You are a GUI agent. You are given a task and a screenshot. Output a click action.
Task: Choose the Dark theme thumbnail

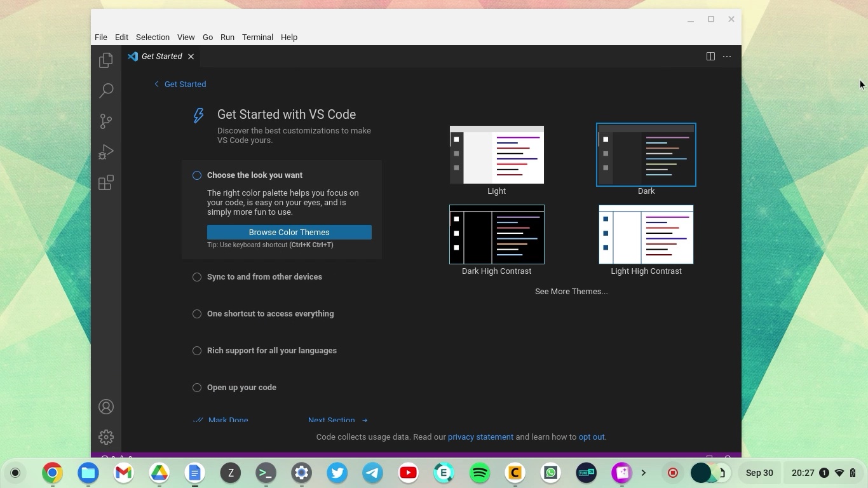[646, 155]
